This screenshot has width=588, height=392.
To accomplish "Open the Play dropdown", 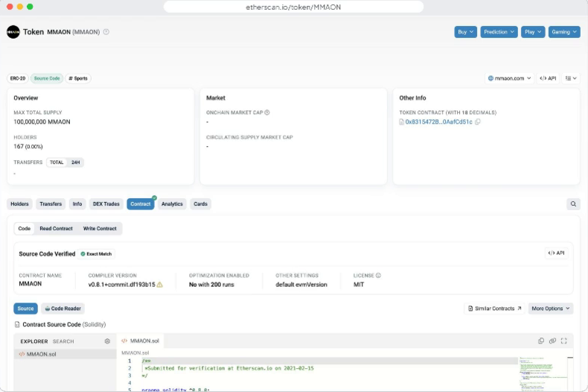I will pyautogui.click(x=532, y=32).
